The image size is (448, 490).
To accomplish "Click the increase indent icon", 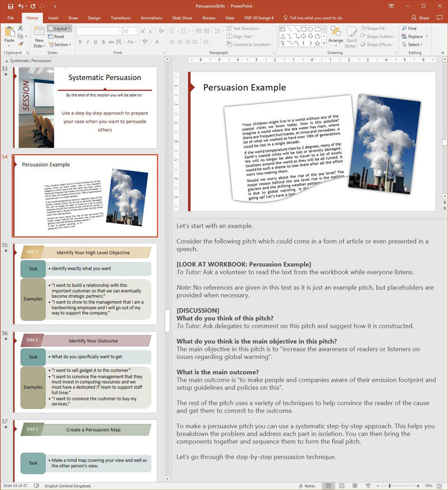I will [207, 31].
